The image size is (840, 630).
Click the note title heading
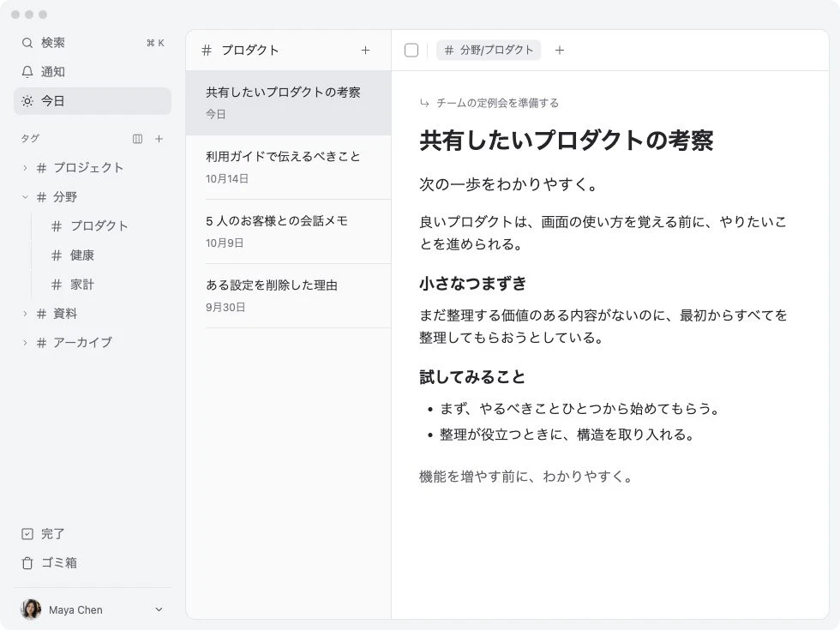567,141
